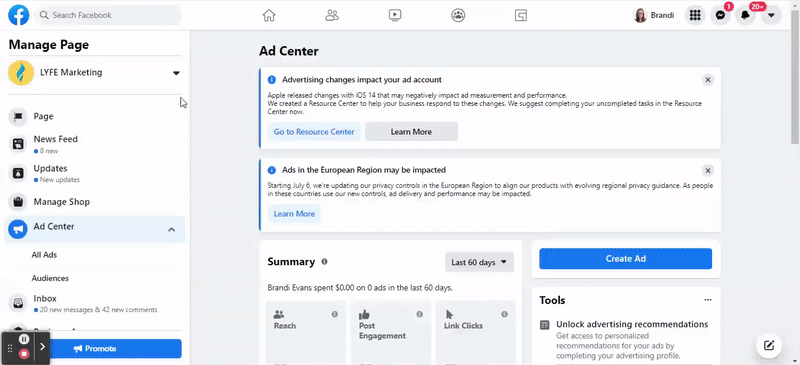
Task: Collapse the Ad Center section chevron
Action: pyautogui.click(x=171, y=230)
